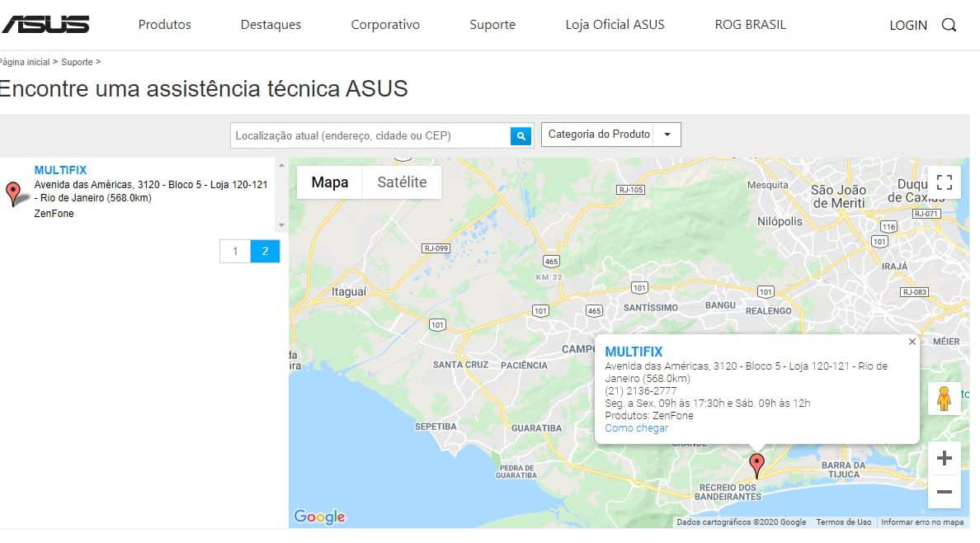The width and height of the screenshot is (980, 543).
Task: Select the Street View pegman icon
Action: pyautogui.click(x=944, y=399)
